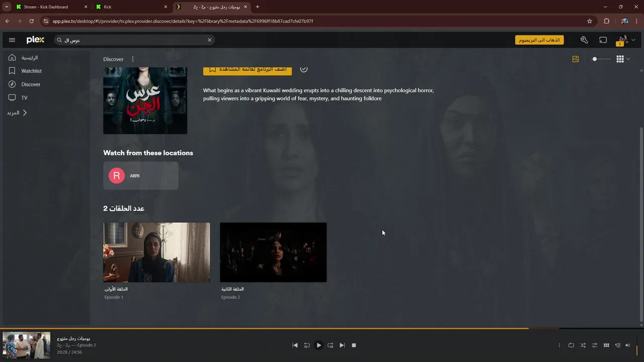Click the '— Episode 2' subtitle in the player bar
The height and width of the screenshot is (362, 644).
point(84,345)
